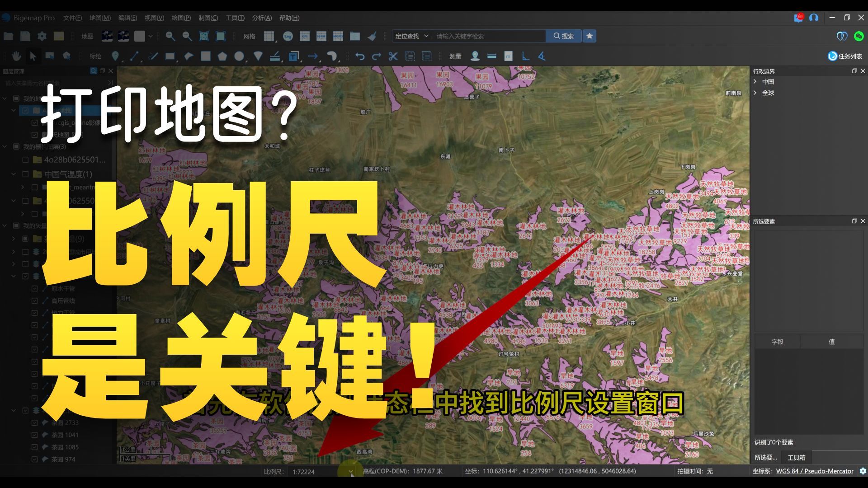Close the 行政边界 panel
This screenshot has width=868, height=488.
[x=863, y=71]
